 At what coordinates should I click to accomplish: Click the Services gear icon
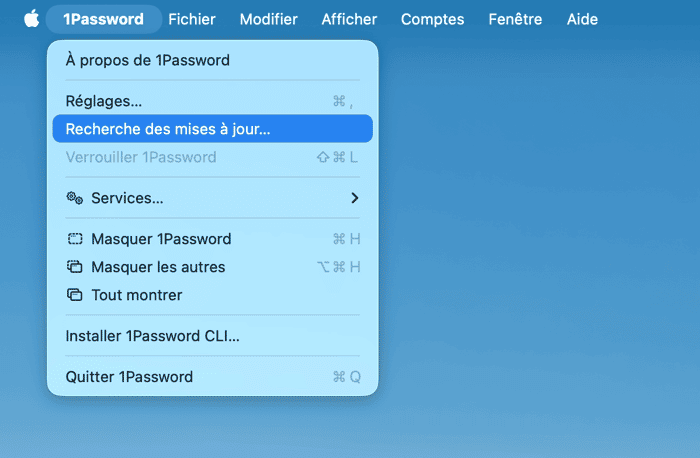pyautogui.click(x=75, y=198)
